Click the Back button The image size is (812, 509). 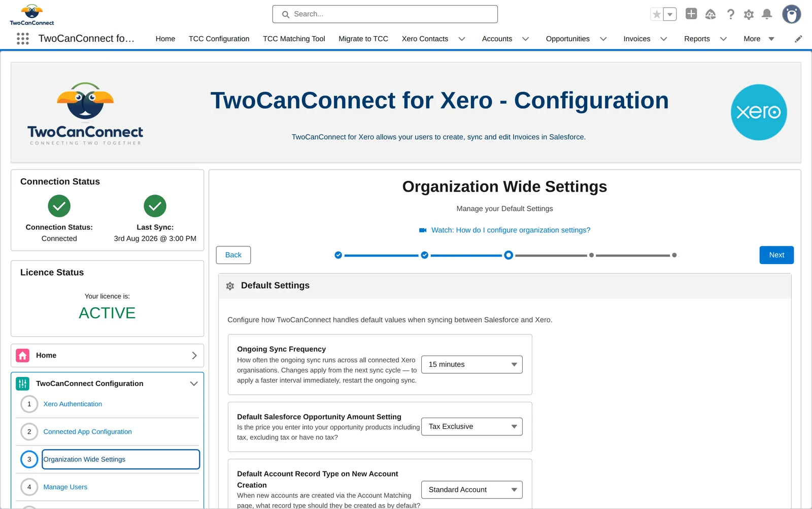click(x=233, y=255)
